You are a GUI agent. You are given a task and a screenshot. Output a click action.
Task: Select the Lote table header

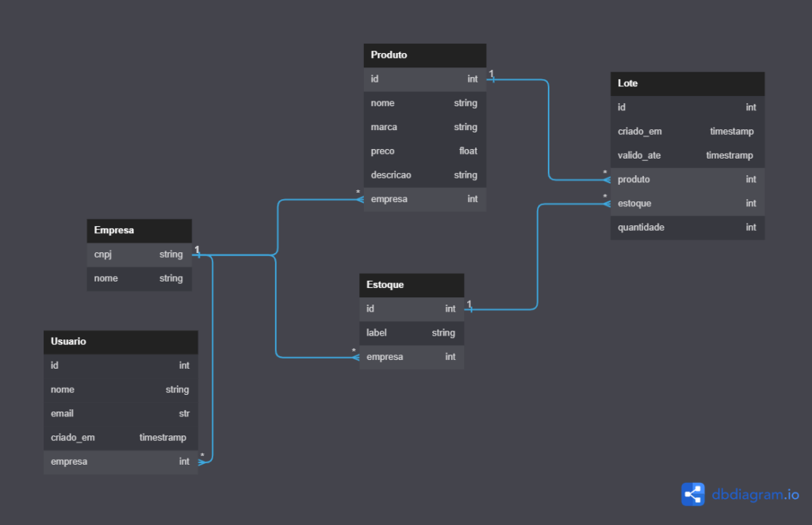point(687,83)
